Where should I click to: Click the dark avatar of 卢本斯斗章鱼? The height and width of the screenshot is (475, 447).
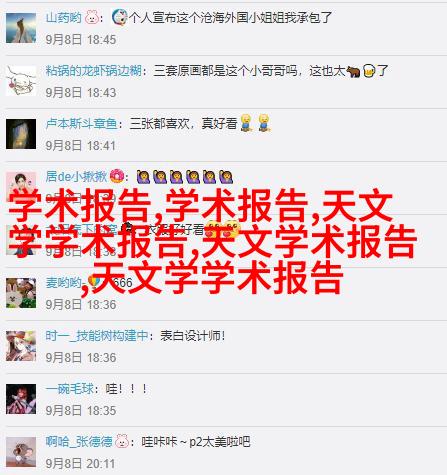point(21,134)
